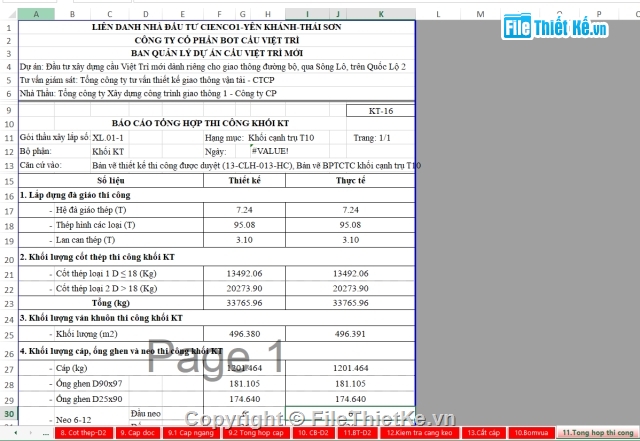This screenshot has height=441, width=640.
Task: Select column K header
Action: coord(381,14)
